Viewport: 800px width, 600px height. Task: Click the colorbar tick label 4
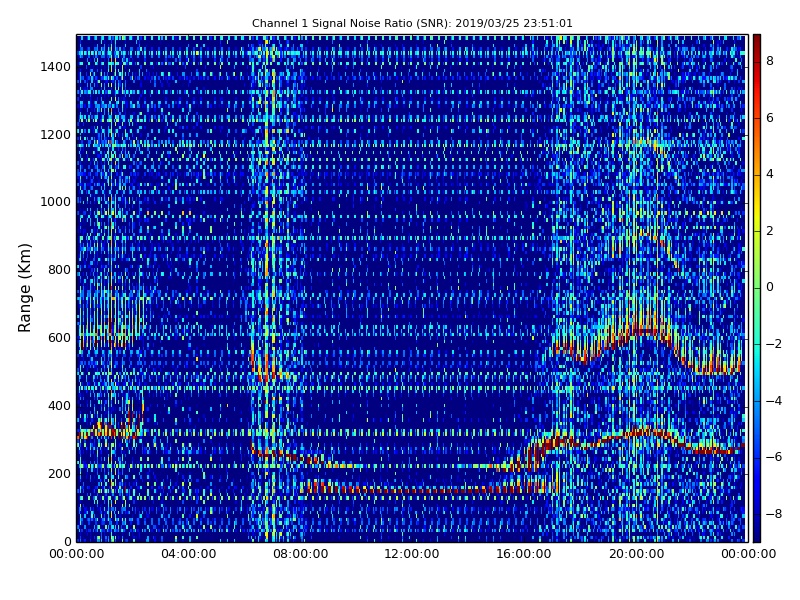tap(770, 174)
